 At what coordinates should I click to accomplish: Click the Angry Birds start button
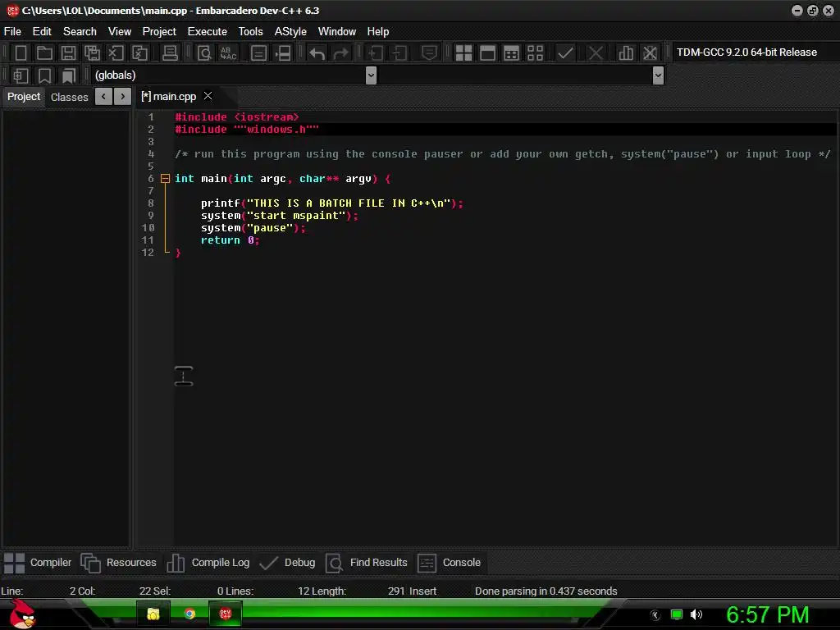pos(21,614)
